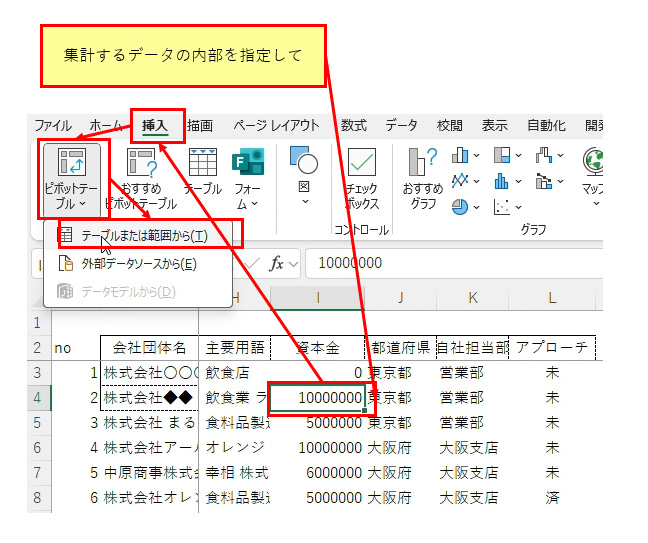
Task: Select the cell containing 6000000 in 資本金 column
Action: (320, 473)
